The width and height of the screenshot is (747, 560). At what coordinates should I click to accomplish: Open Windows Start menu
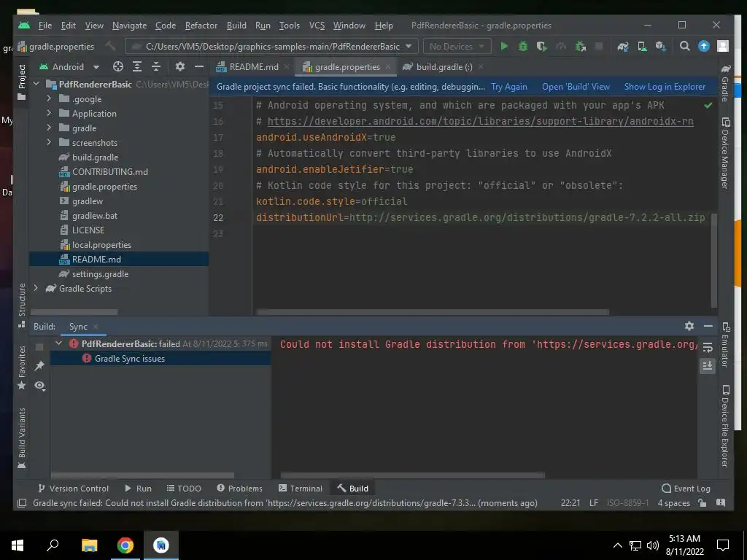pyautogui.click(x=18, y=545)
